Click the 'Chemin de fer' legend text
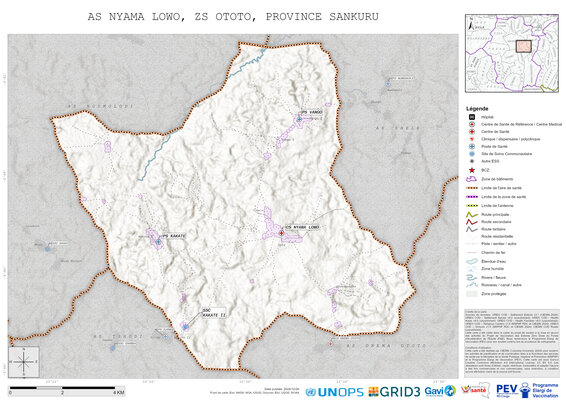This screenshot has width=566, height=400. coord(493,253)
